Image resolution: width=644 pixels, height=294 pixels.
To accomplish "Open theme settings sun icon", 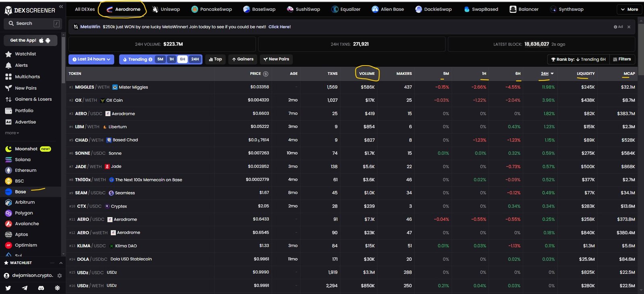I will pyautogui.click(x=57, y=288).
